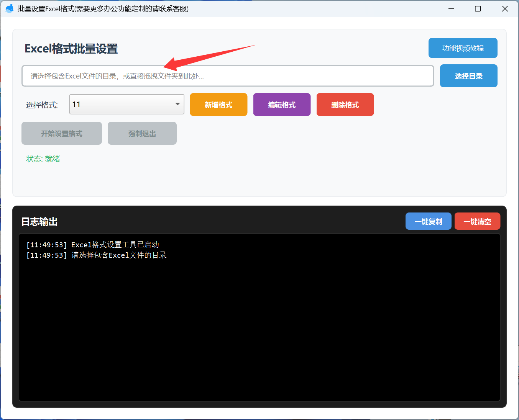Click the 选择目录 button
The image size is (519, 420).
click(468, 76)
